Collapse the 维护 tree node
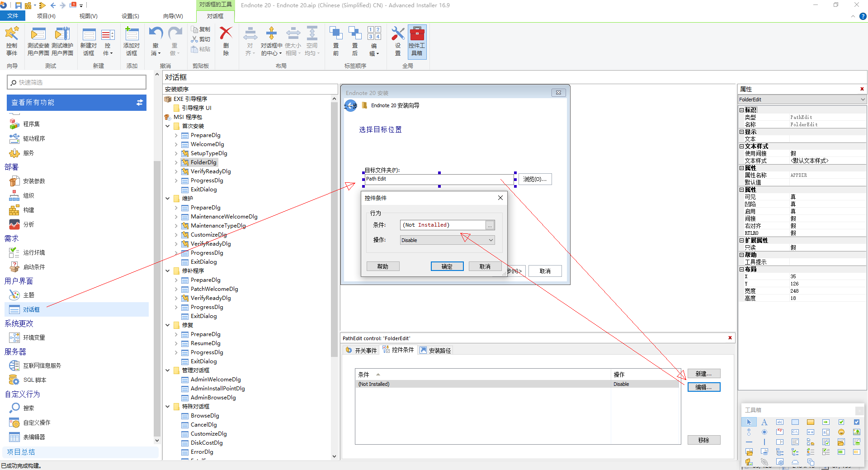868x470 pixels. pos(168,199)
